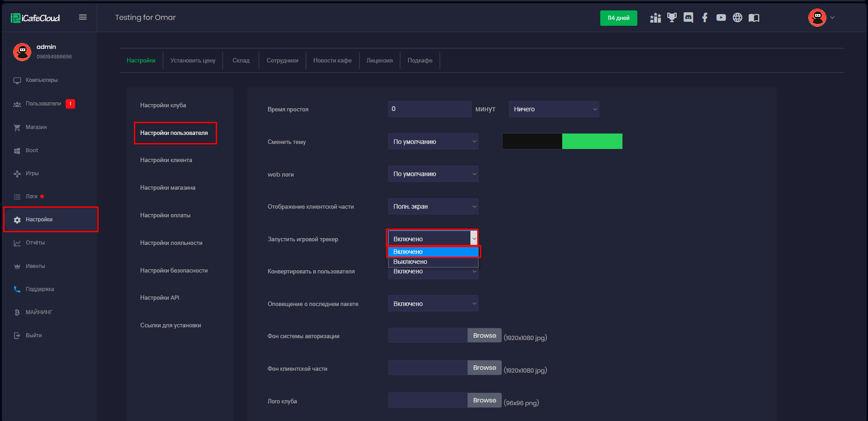
Task: Open Настройки безопасности section
Action: point(174,271)
